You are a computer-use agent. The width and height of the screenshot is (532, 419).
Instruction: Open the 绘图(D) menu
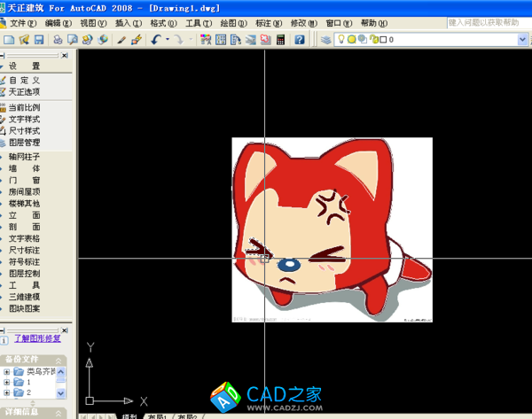click(x=230, y=23)
